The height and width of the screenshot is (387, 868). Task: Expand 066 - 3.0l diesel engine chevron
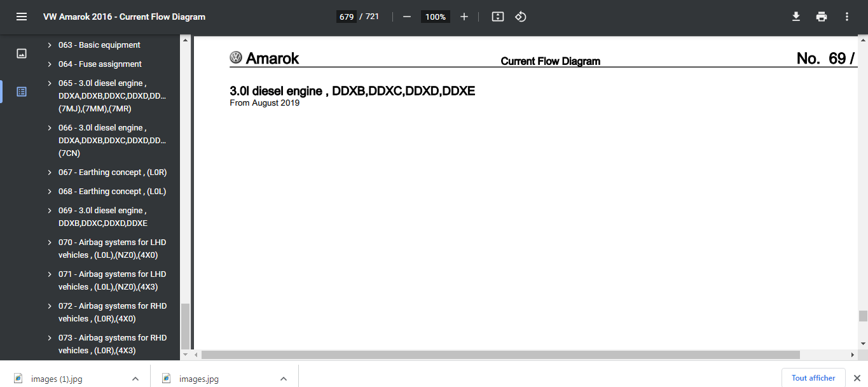click(x=50, y=128)
